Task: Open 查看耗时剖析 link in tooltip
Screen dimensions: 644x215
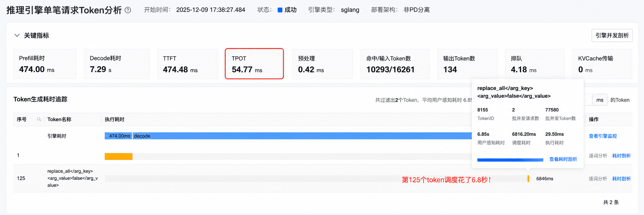Action: click(x=563, y=159)
